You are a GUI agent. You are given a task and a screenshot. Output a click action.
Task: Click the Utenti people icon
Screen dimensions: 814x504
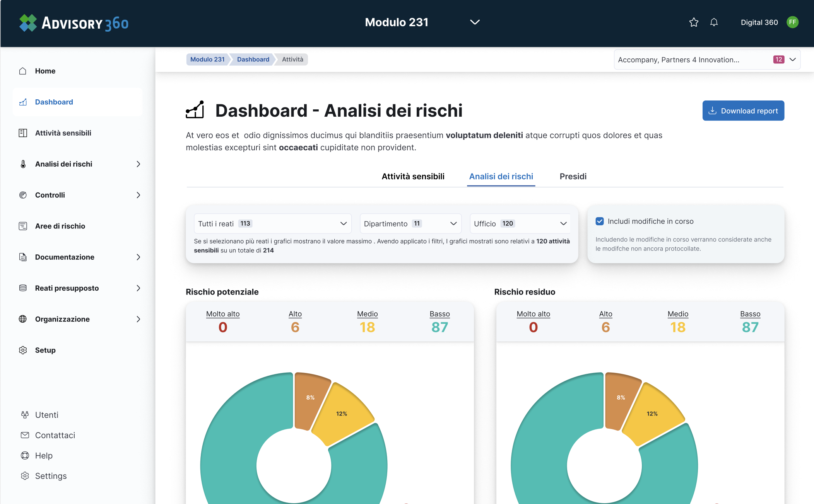coord(25,415)
